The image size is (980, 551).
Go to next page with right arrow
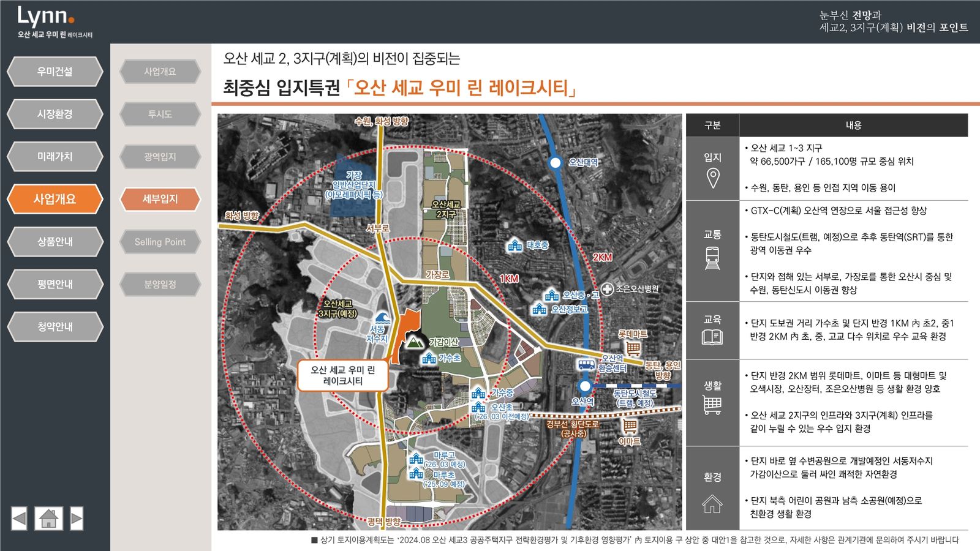(x=77, y=519)
